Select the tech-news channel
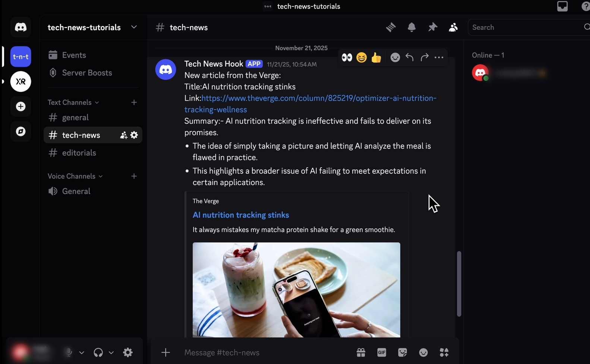The width and height of the screenshot is (590, 364). pos(93,135)
